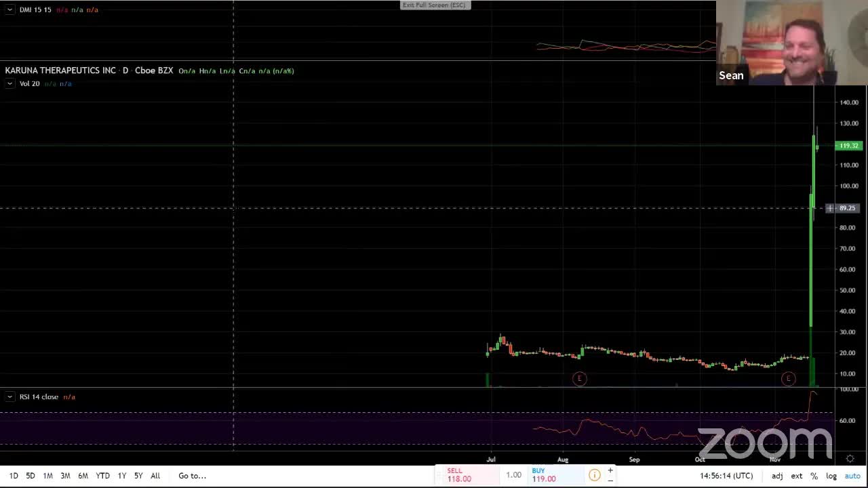The width and height of the screenshot is (868, 488).
Task: Toggle log scale mode
Action: coord(831,476)
